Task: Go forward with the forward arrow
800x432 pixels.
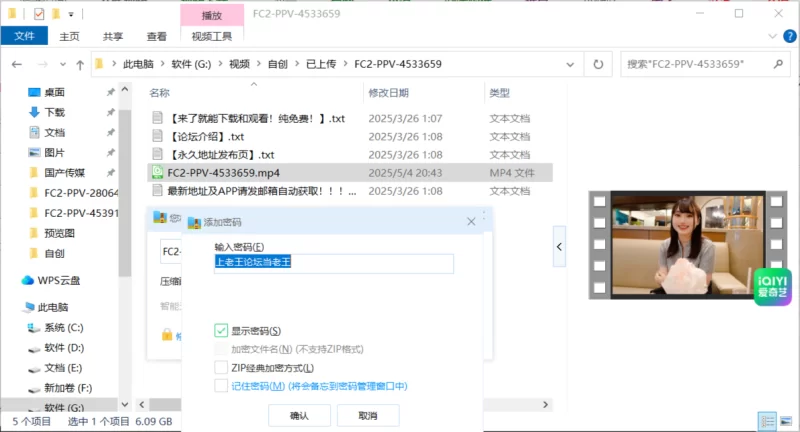Action: [43, 64]
